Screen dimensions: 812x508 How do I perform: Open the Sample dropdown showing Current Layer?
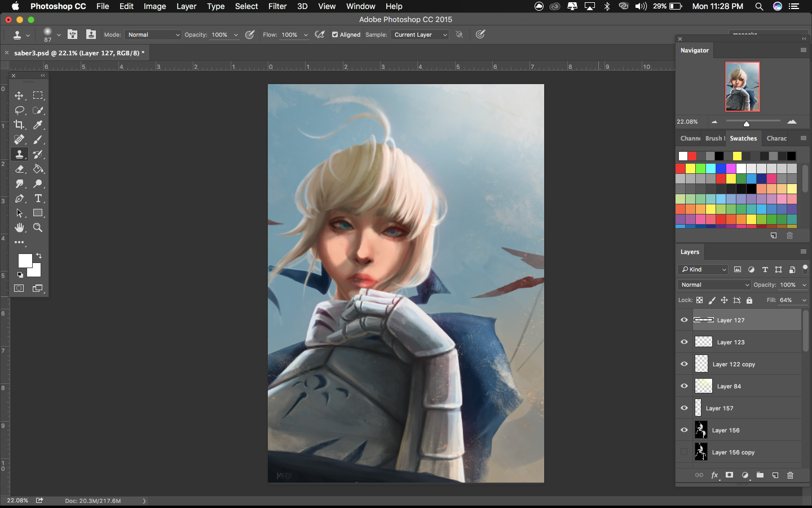[x=420, y=34]
